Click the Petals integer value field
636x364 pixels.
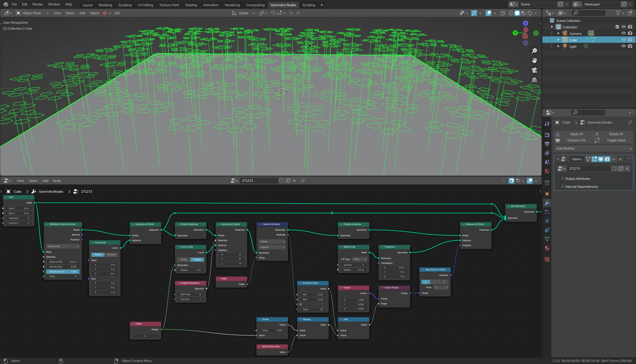[145, 336]
